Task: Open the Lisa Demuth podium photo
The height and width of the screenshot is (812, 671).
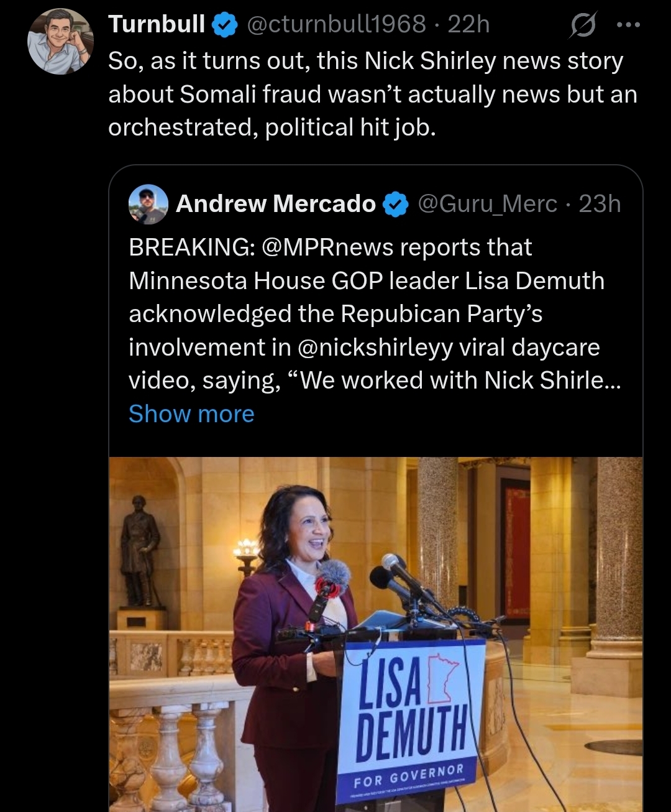Action: click(x=376, y=634)
